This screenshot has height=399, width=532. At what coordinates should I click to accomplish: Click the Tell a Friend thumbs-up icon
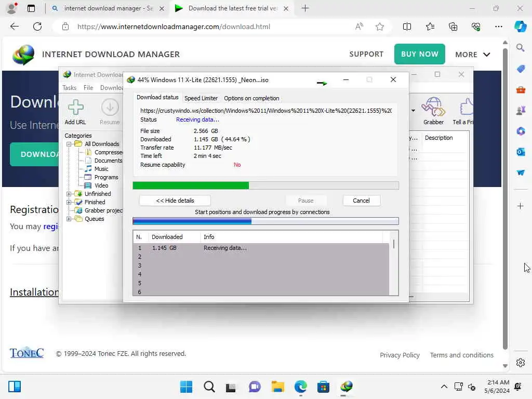pos(466,107)
